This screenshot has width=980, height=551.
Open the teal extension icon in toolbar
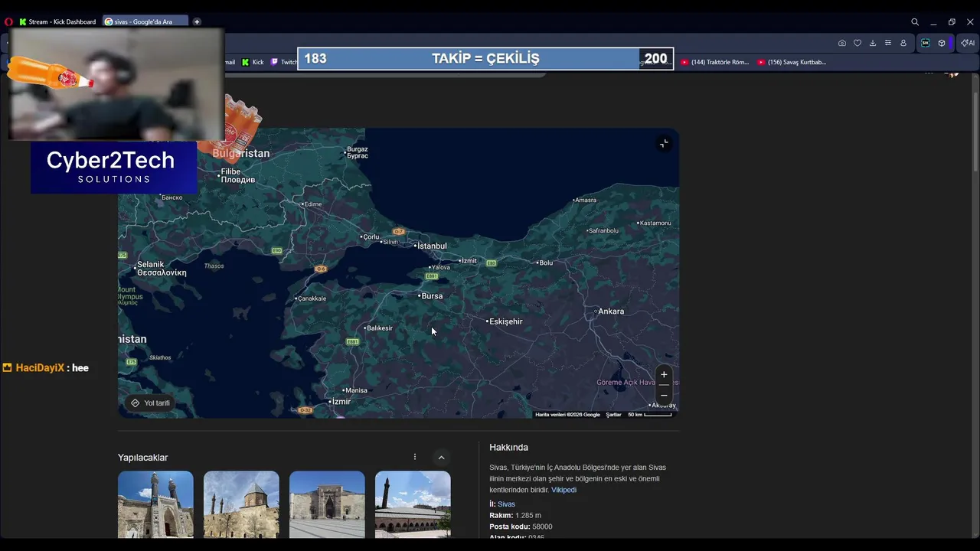click(x=925, y=43)
